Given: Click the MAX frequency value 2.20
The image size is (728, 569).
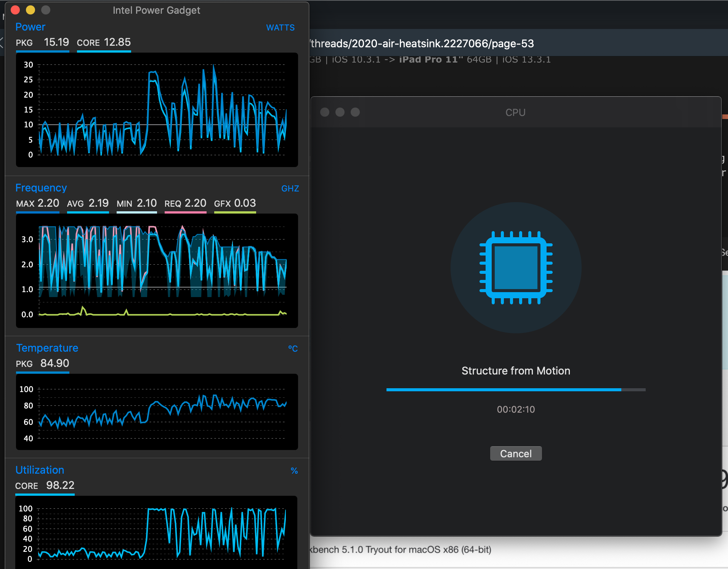Looking at the screenshot, I should tap(48, 203).
